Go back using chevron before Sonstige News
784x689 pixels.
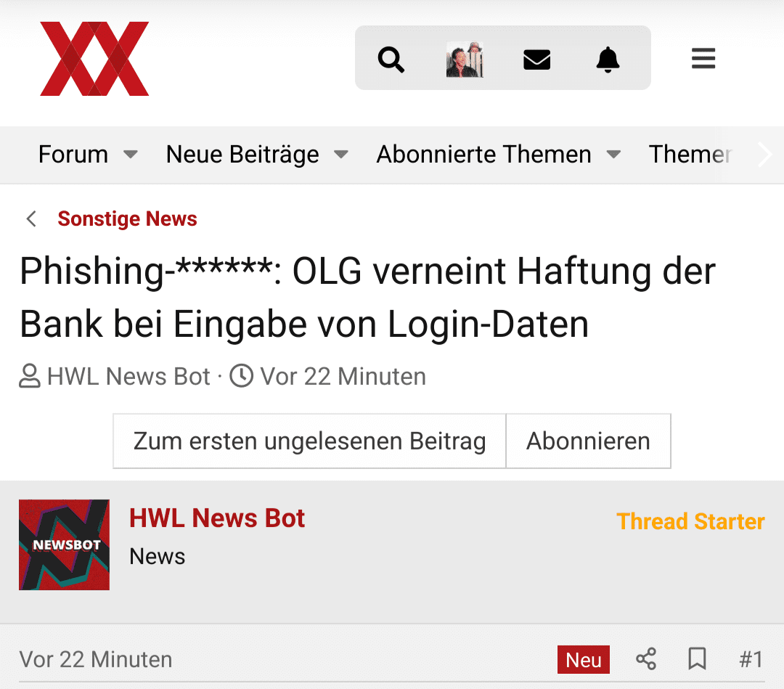click(x=31, y=219)
